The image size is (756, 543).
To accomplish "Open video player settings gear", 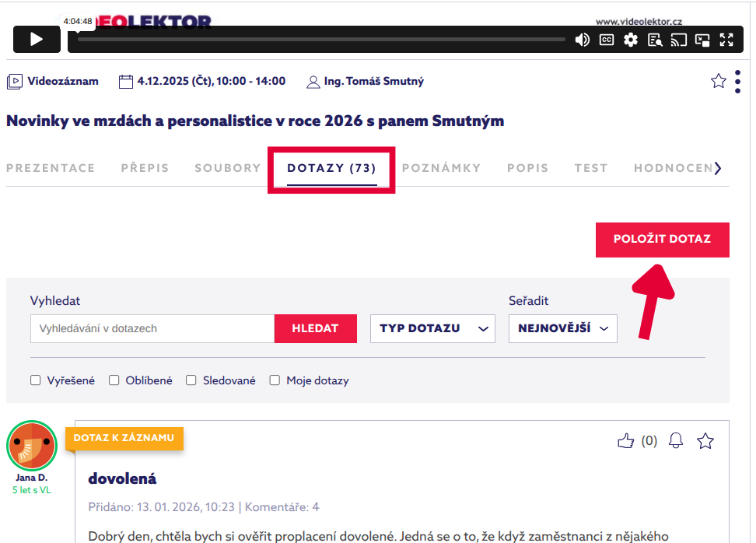I will 631,40.
